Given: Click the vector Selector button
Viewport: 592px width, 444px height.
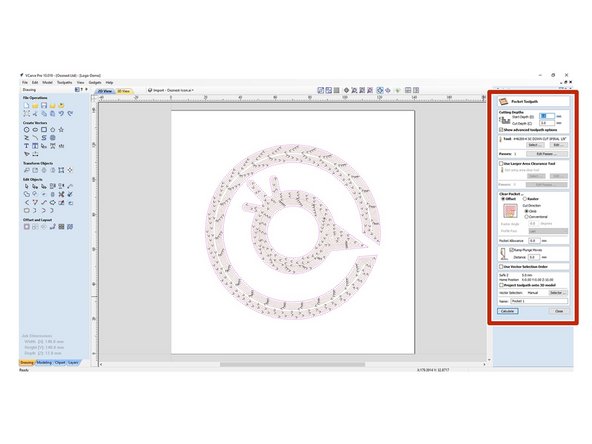Looking at the screenshot, I should coord(558,293).
